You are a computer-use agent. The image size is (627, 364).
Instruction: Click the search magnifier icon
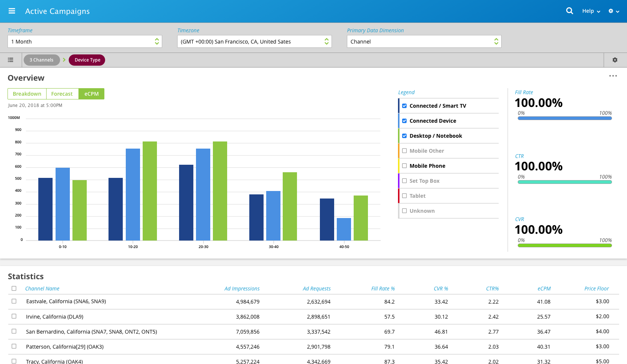tap(570, 11)
